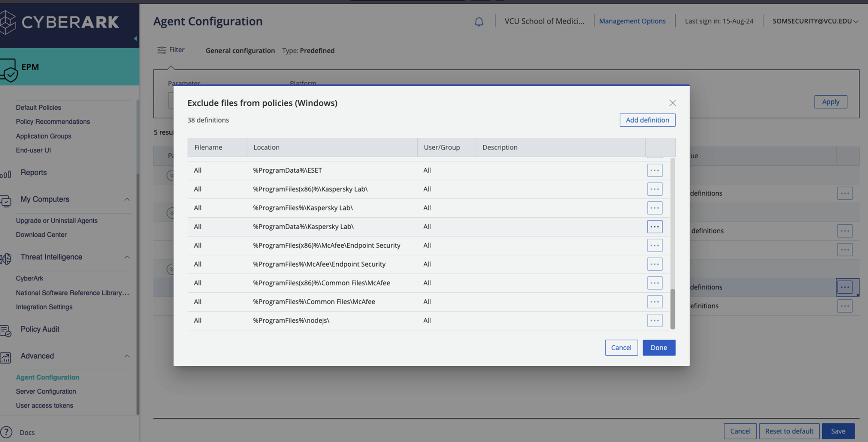Click Reset to default button
868x442 pixels.
[x=789, y=431]
